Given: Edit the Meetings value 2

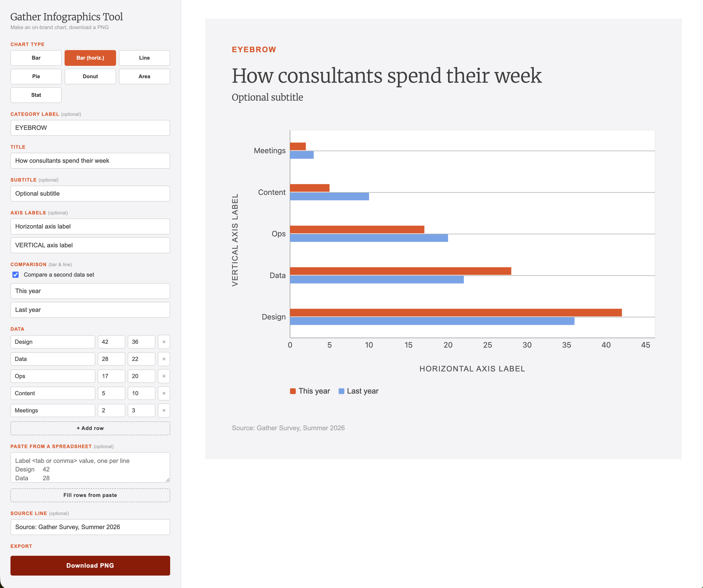Looking at the screenshot, I should tap(111, 411).
